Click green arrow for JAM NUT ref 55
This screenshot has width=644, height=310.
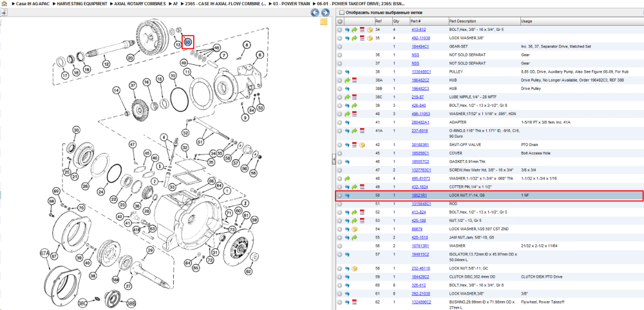click(354, 237)
